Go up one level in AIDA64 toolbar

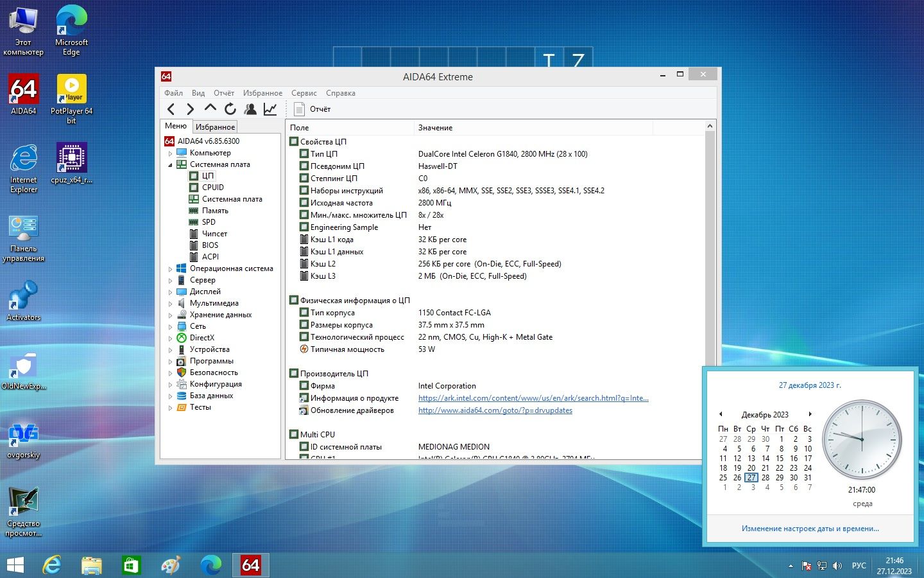pos(210,109)
